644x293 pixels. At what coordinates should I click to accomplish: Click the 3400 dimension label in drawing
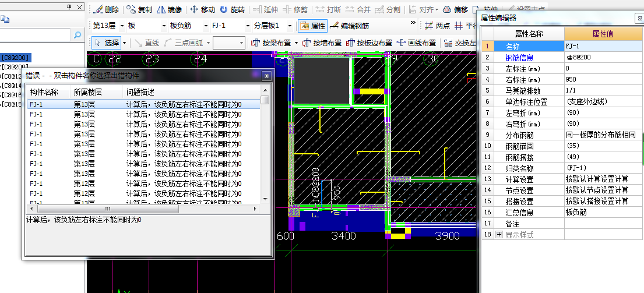(x=343, y=236)
